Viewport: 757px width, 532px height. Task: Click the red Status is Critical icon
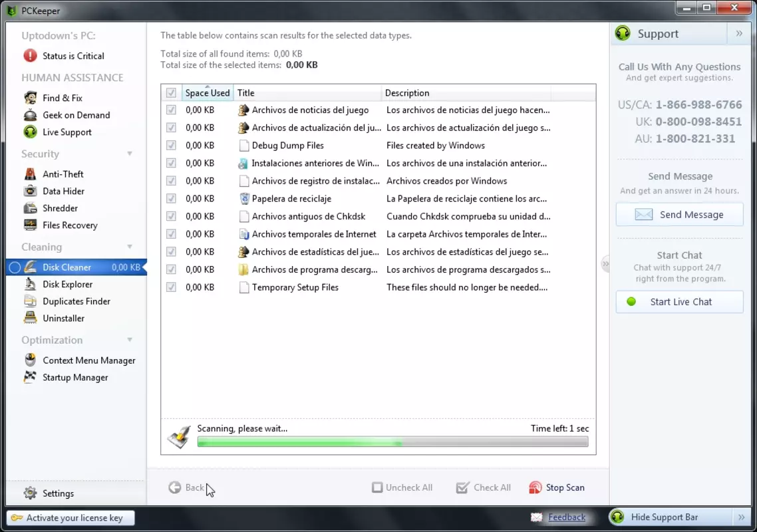(30, 55)
